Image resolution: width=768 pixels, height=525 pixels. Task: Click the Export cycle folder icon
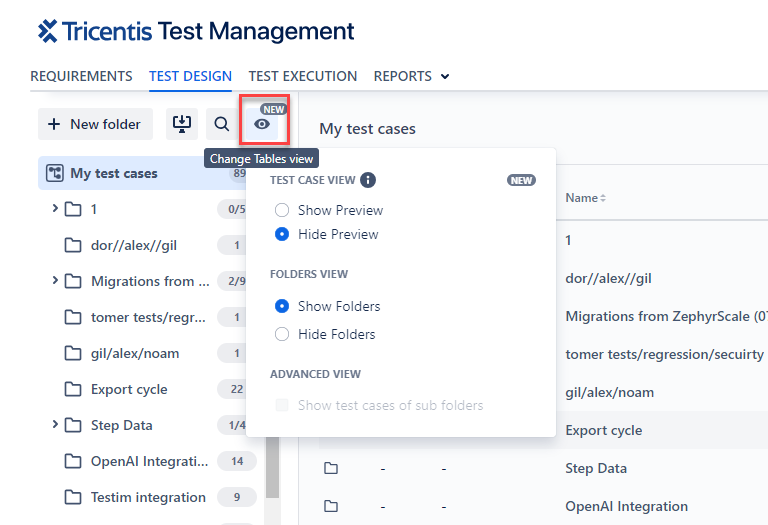point(73,389)
